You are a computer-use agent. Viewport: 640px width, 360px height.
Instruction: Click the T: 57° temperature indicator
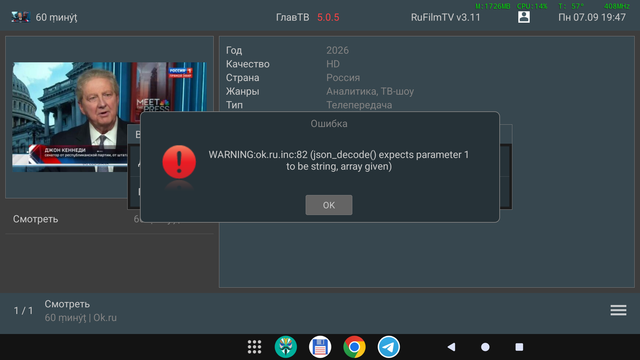point(571,6)
